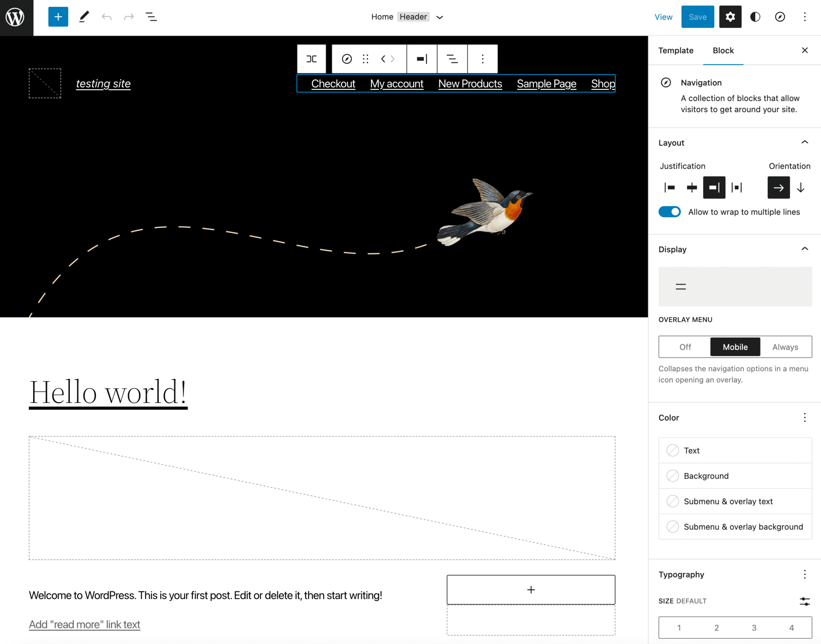Screen dimensions: 821x644
Task: Open Styles half-circle panel
Action: pos(755,17)
